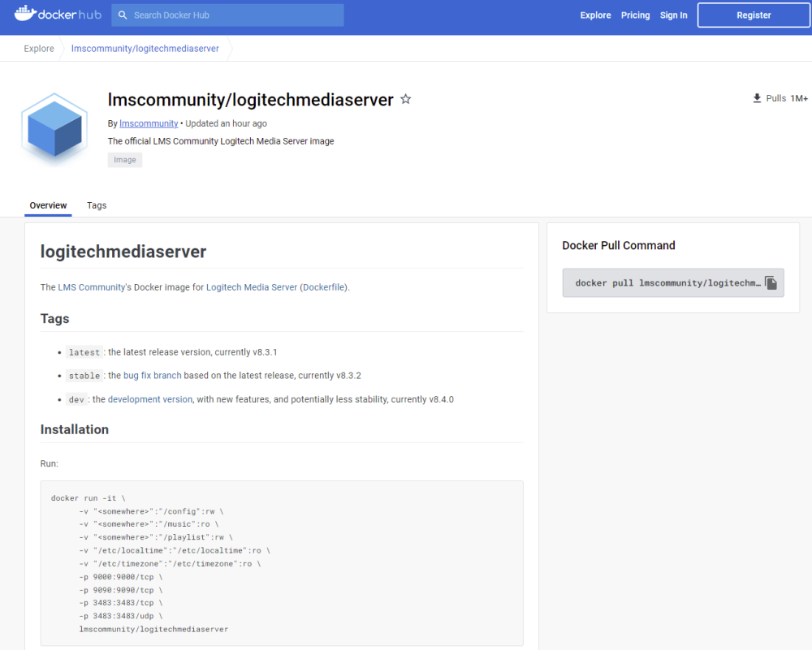This screenshot has width=812, height=650.
Task: Click the blue cube repository image
Action: [54, 129]
